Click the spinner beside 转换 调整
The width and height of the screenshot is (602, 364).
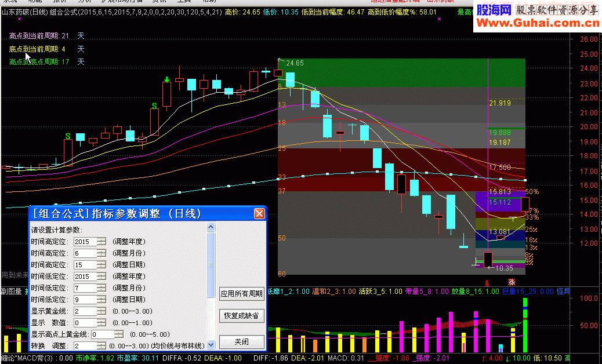pyautogui.click(x=101, y=346)
